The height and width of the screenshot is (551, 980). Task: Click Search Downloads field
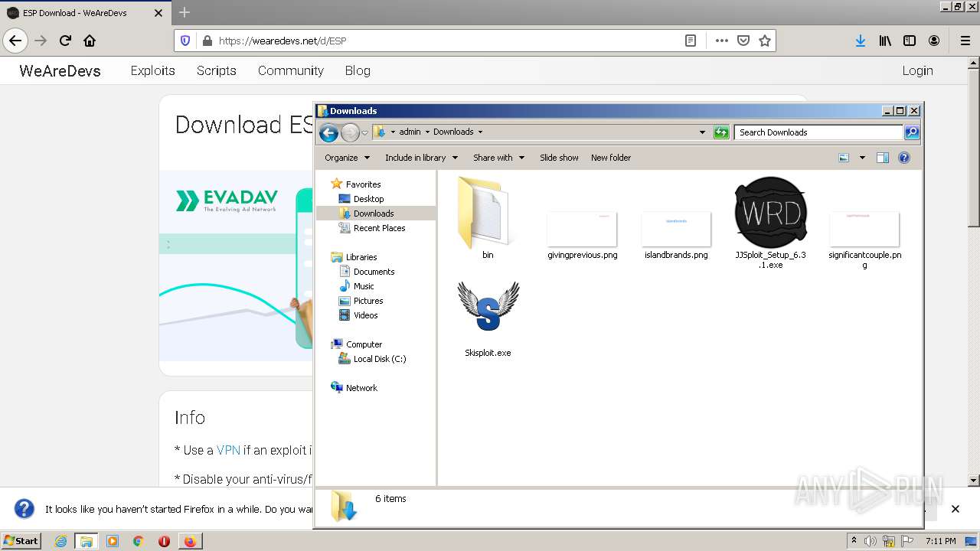point(818,132)
